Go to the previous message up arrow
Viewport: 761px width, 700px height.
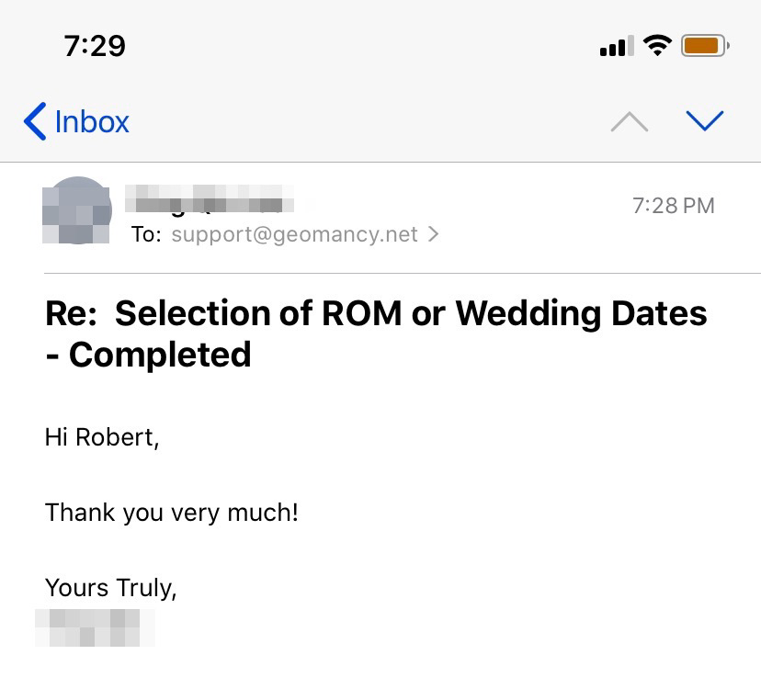point(630,121)
